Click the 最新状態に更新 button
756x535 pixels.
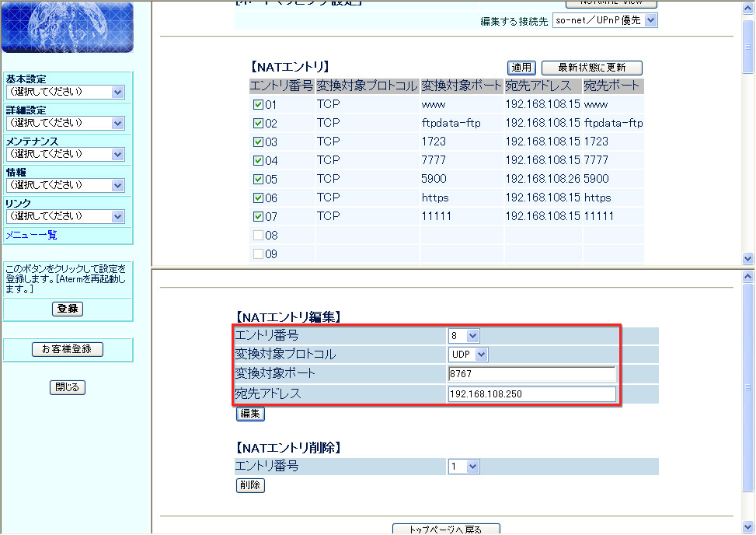pyautogui.click(x=591, y=68)
